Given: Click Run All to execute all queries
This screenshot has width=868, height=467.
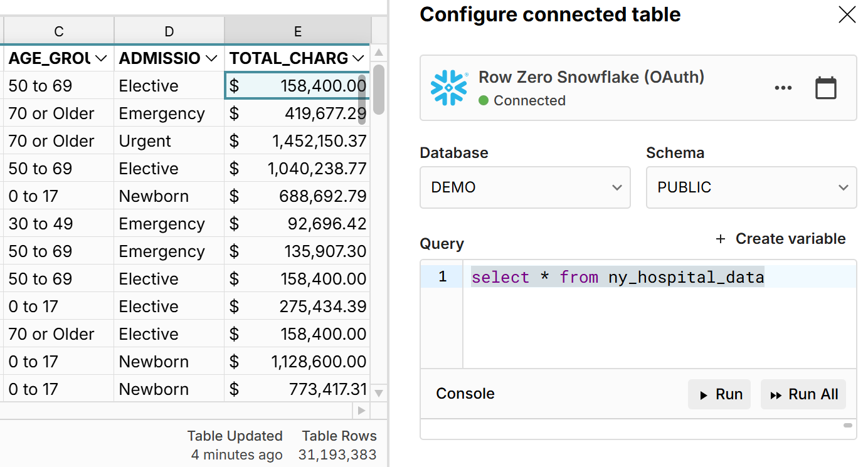Looking at the screenshot, I should (803, 394).
